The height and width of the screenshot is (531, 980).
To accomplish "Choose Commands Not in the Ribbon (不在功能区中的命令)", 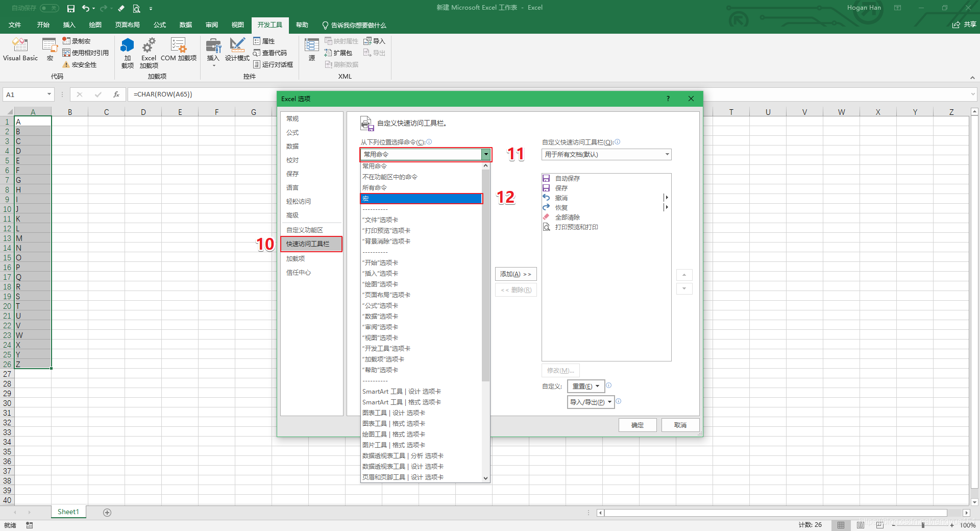I will [x=421, y=177].
